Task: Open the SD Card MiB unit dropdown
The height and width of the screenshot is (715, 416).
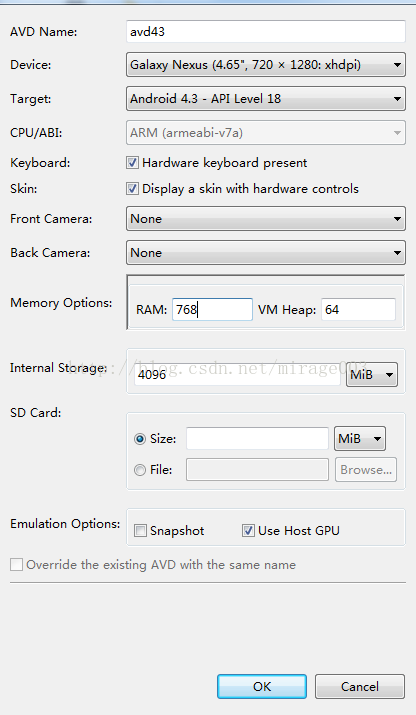Action: (x=360, y=439)
